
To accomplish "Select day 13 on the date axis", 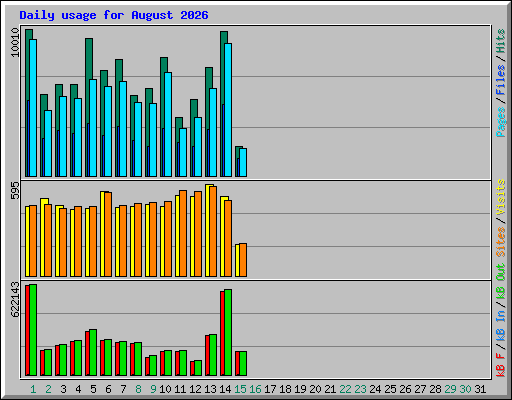I will click(x=210, y=389).
